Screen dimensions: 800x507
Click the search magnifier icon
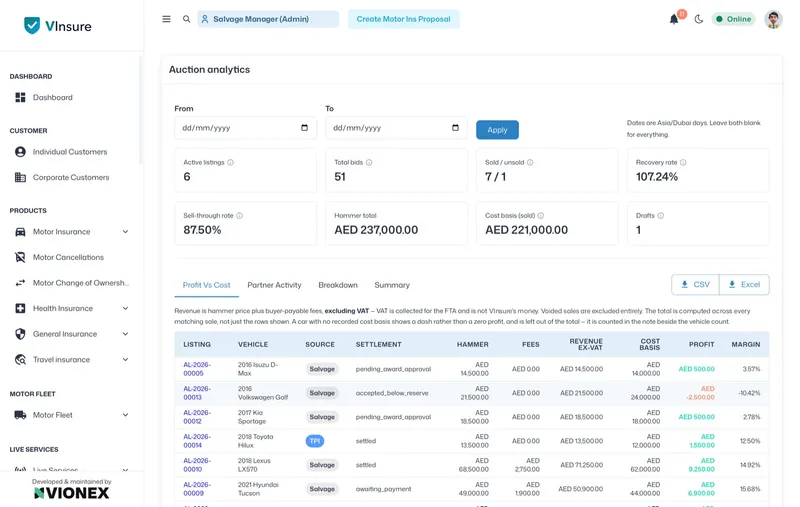pos(187,19)
